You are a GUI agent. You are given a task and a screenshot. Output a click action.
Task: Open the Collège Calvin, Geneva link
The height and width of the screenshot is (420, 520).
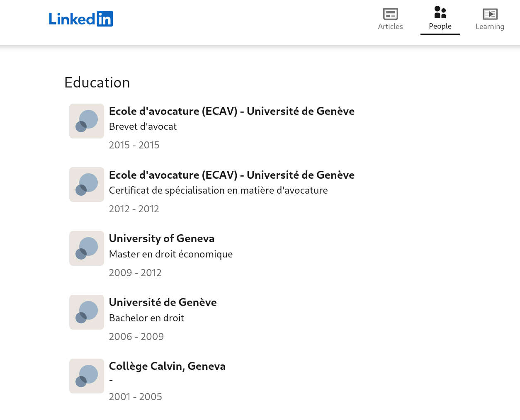(x=167, y=366)
